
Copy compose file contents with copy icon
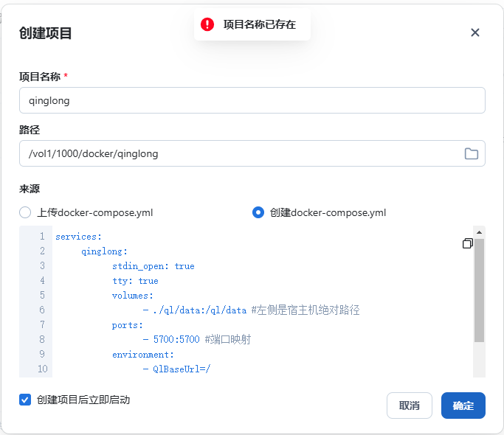coord(467,243)
